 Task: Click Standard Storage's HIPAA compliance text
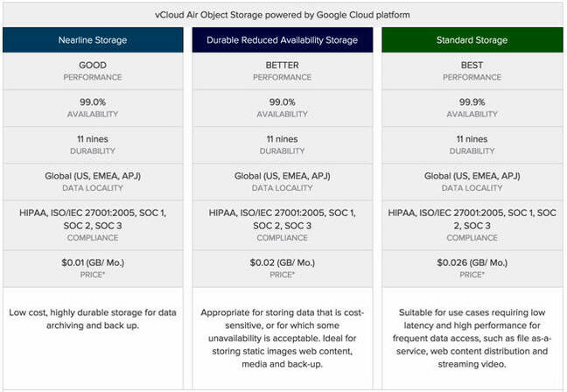[472, 219]
